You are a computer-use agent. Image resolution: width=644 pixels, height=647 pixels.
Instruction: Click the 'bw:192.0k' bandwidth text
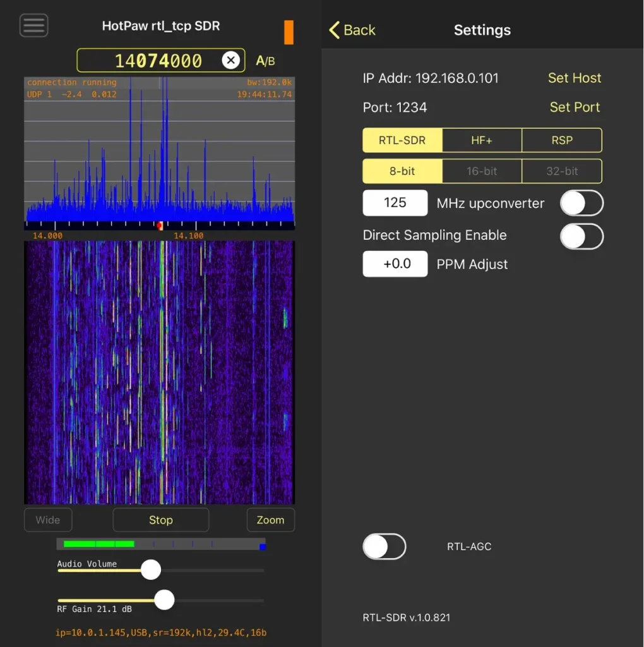(269, 83)
